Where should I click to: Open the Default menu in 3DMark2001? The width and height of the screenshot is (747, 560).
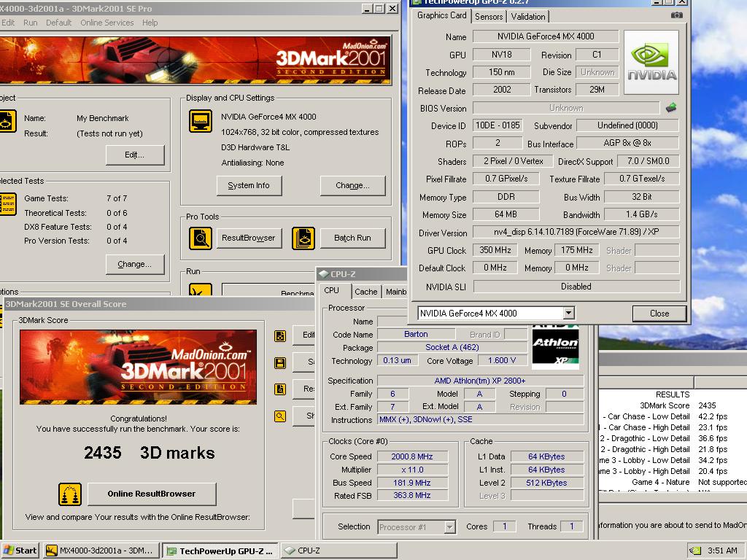pyautogui.click(x=58, y=23)
